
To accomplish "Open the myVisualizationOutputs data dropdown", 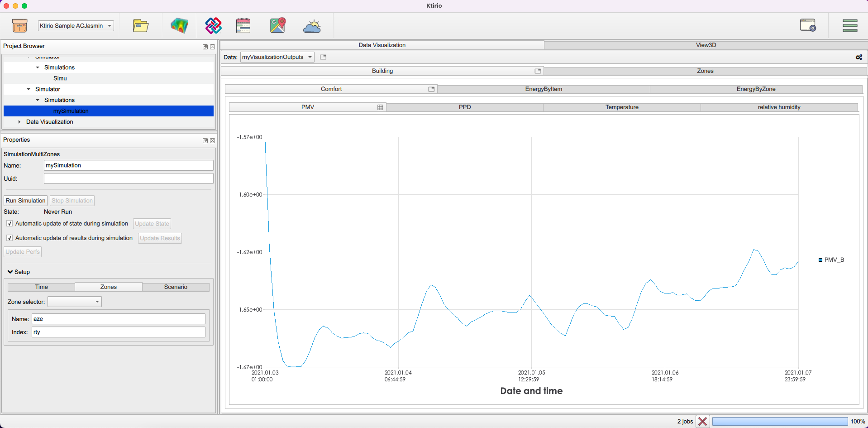I will coord(277,57).
